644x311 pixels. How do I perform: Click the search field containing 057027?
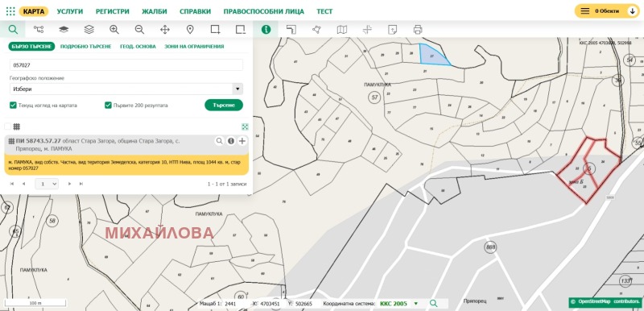126,65
